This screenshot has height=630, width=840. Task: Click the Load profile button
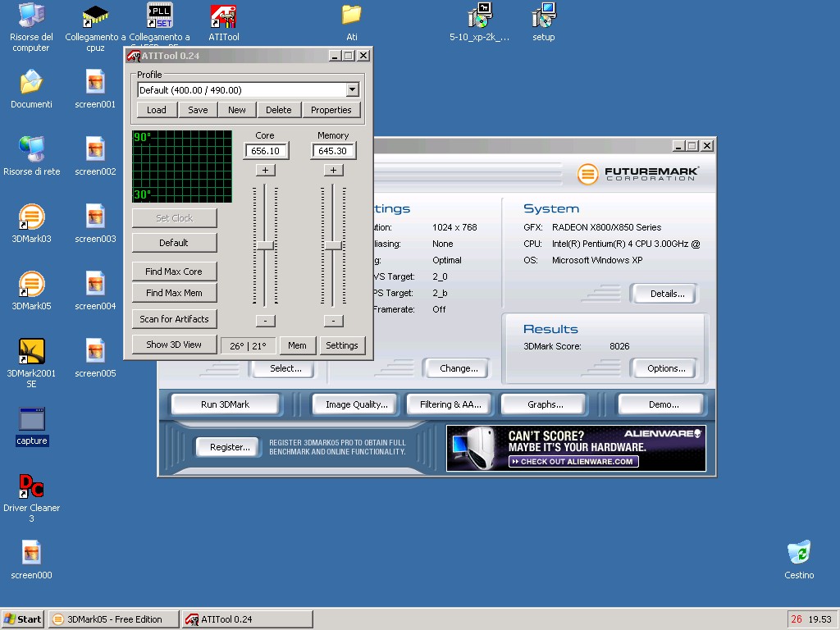click(x=157, y=110)
